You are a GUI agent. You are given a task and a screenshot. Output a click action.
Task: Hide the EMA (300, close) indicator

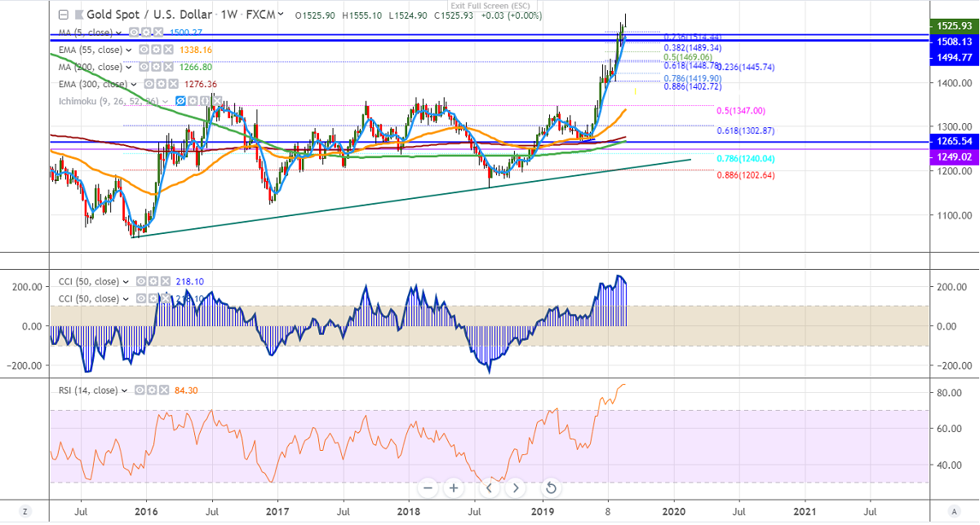tap(149, 84)
